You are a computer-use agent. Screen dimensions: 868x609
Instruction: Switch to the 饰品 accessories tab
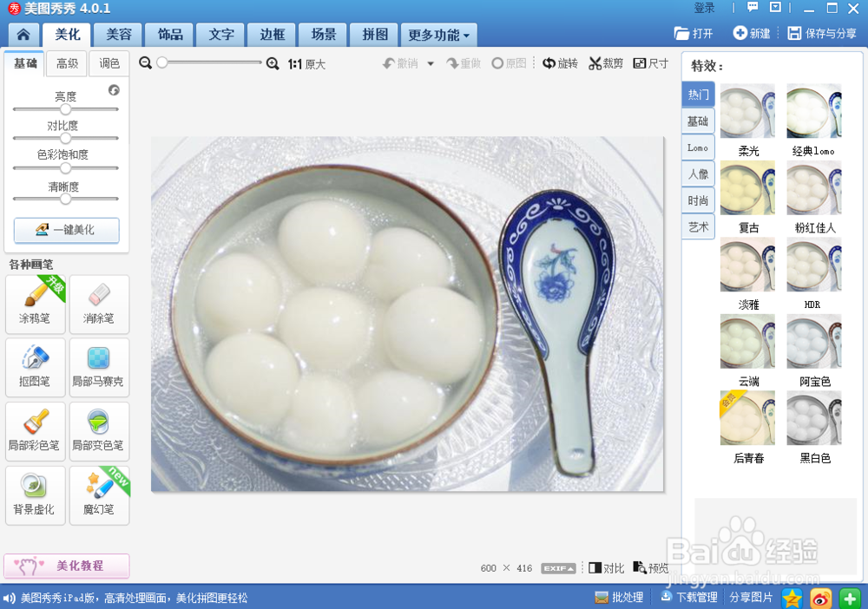[x=169, y=35]
